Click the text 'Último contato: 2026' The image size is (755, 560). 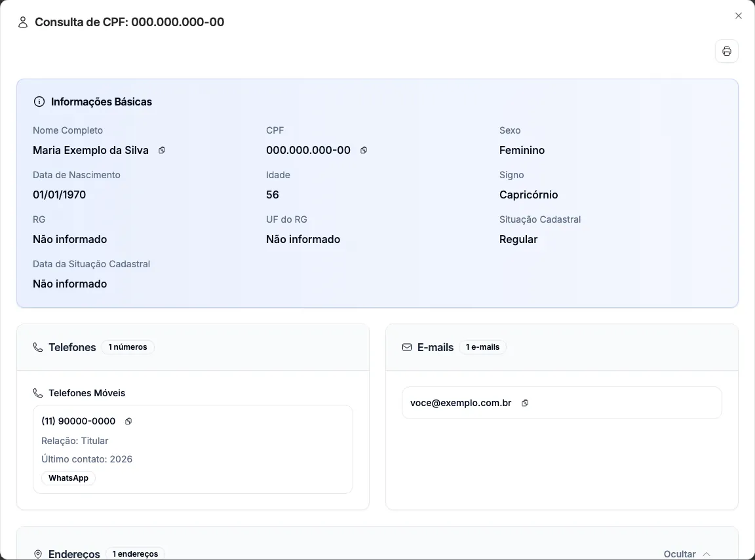[x=87, y=459]
